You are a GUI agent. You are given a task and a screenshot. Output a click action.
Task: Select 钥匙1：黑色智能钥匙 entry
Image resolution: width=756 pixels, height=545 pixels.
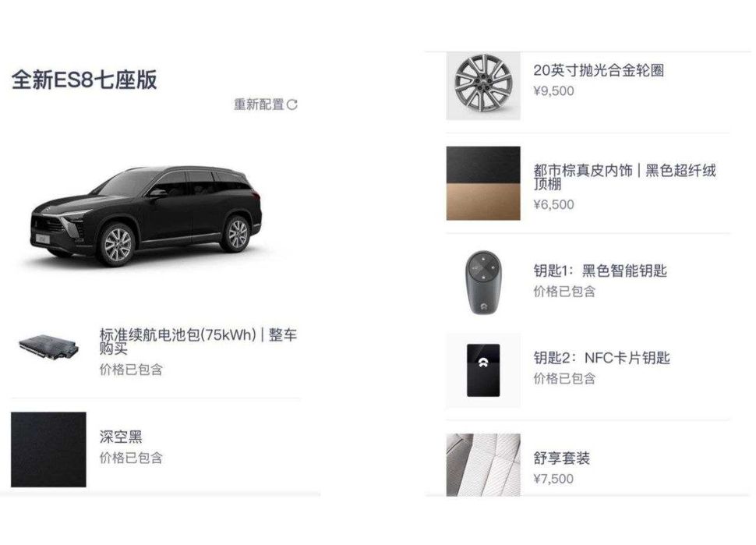point(600,271)
